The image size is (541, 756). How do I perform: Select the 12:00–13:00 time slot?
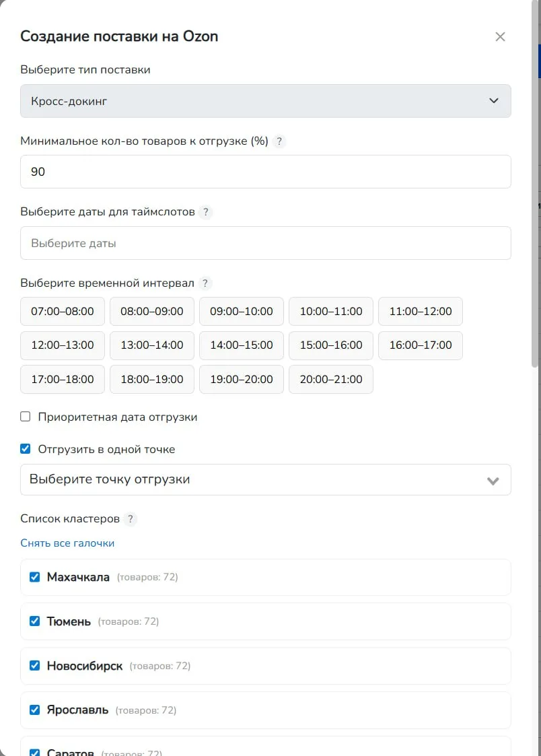pos(63,345)
